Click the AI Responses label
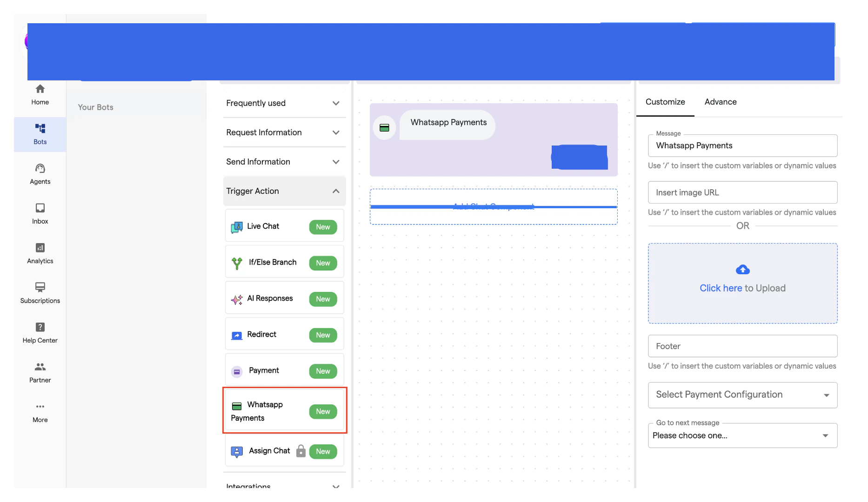Screen dimensions: 868x502 (270, 298)
